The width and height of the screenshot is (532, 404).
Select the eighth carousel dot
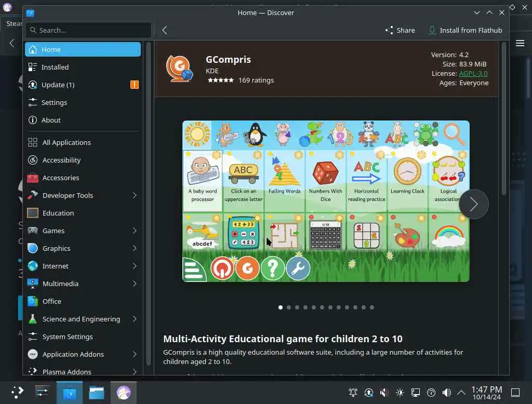tap(339, 307)
